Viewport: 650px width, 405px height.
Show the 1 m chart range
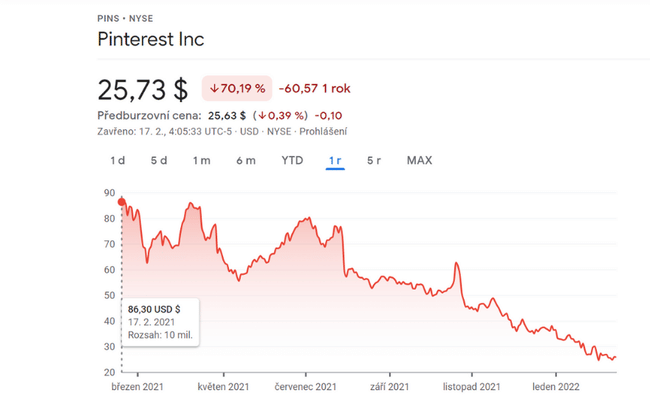tap(201, 160)
